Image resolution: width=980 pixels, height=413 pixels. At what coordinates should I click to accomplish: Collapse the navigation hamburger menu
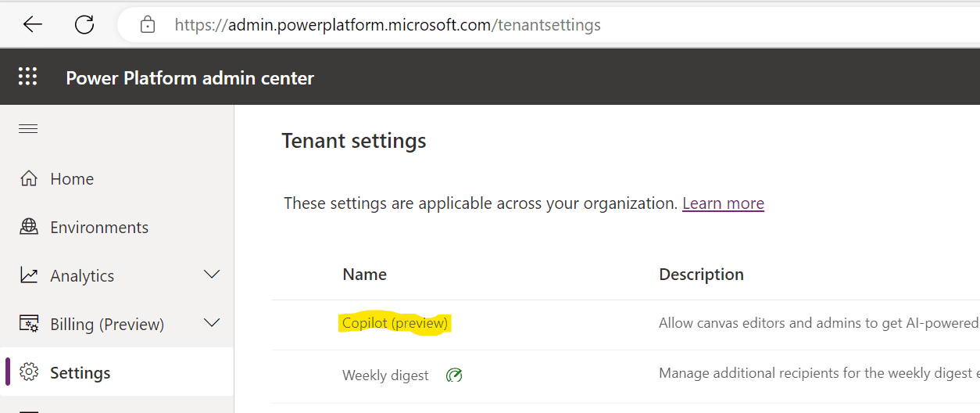click(28, 128)
